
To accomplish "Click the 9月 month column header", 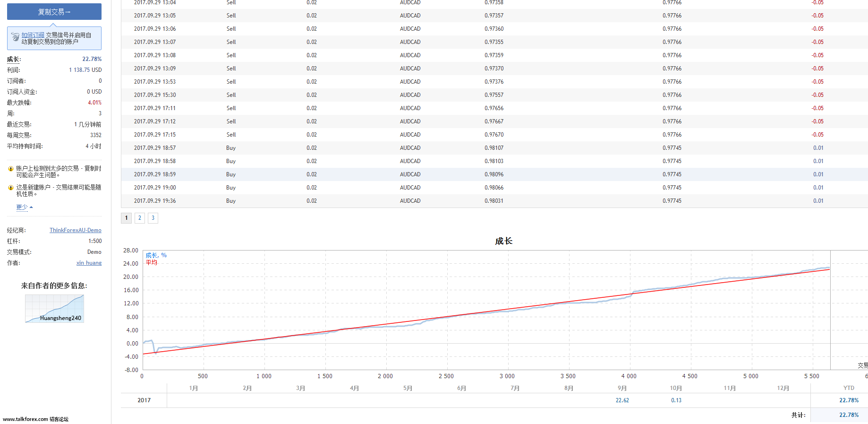I will (622, 388).
